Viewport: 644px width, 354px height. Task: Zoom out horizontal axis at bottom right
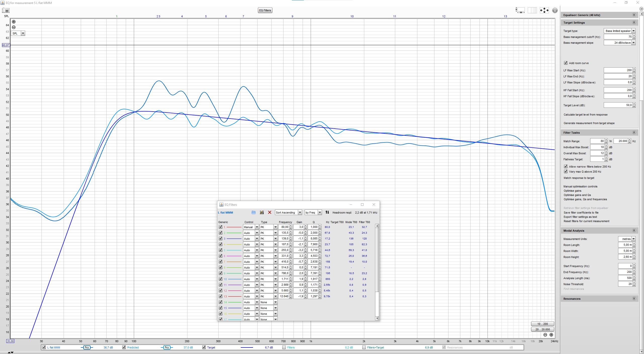click(x=545, y=335)
